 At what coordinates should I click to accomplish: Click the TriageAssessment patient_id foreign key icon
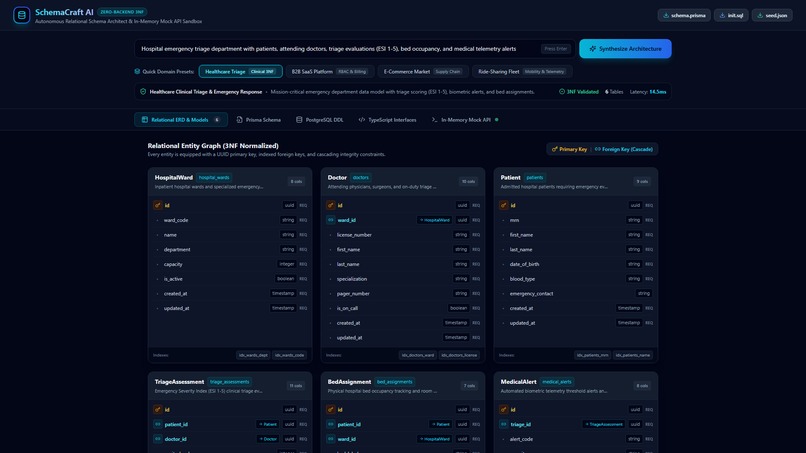[158, 424]
